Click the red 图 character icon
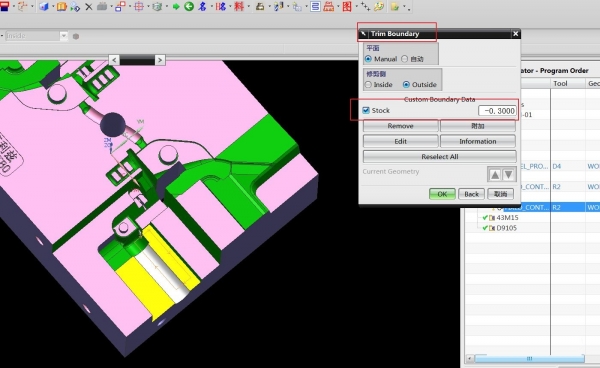600x368 pixels. (347, 6)
